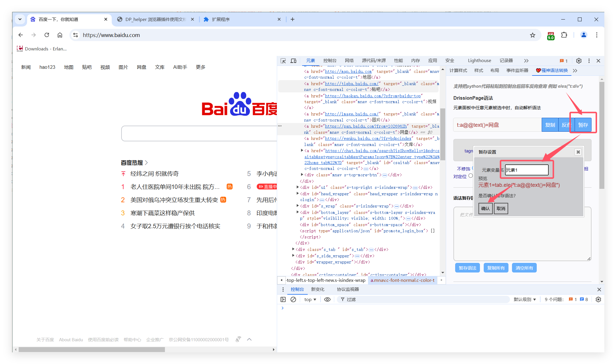
Task: Focus the console 过滤 filter field
Action: [423, 299]
